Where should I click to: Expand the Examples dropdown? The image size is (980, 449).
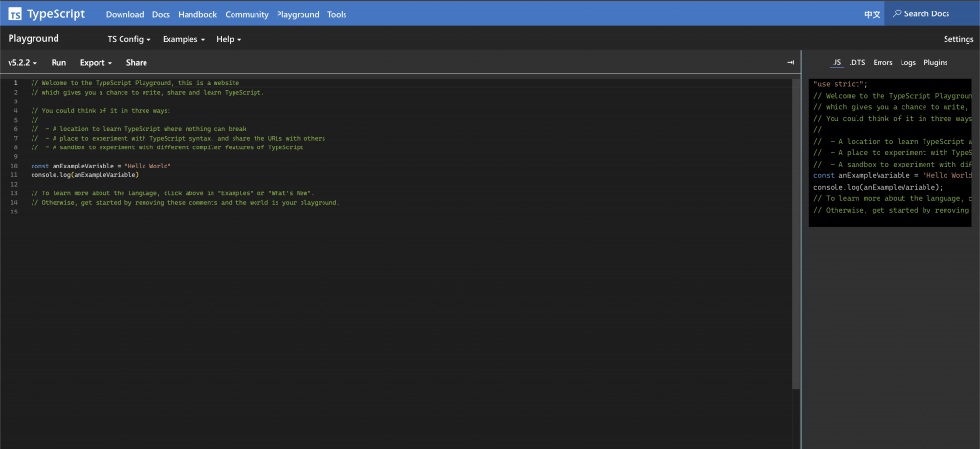(x=184, y=39)
